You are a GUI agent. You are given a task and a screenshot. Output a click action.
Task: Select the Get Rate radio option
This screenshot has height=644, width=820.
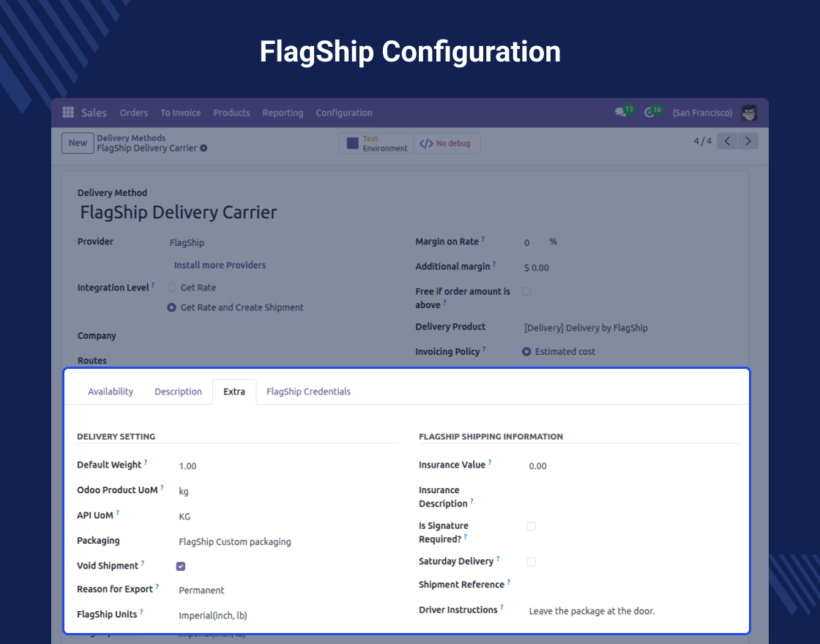(171, 288)
